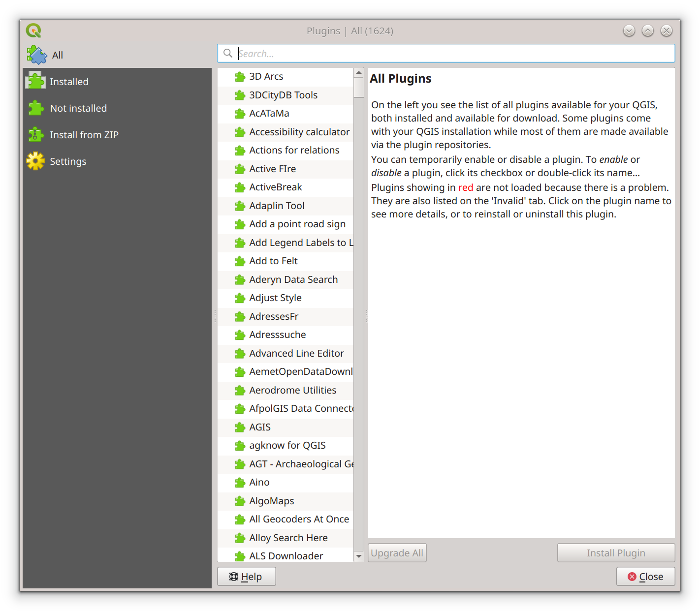700x611 pixels.
Task: Open Help for the plugin manager
Action: tap(246, 577)
